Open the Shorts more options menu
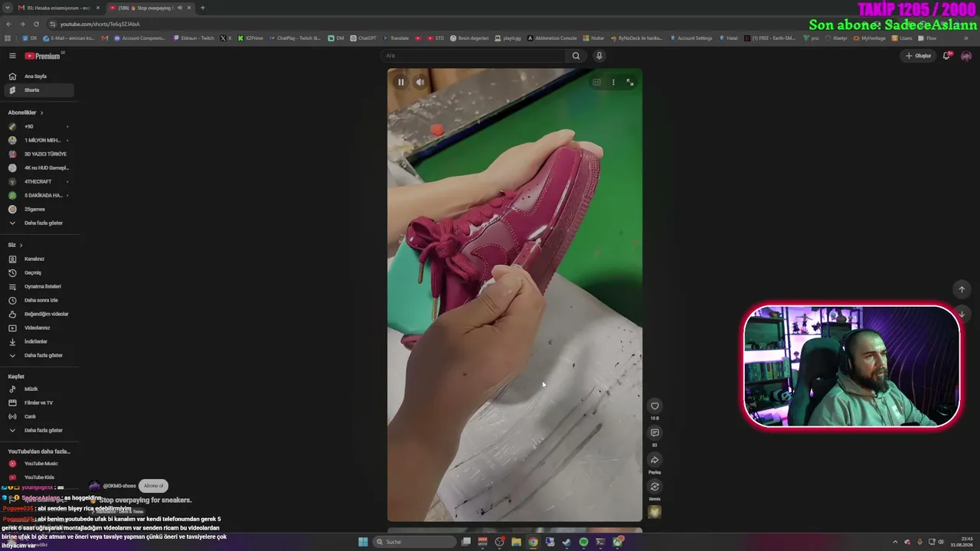The height and width of the screenshot is (551, 980). [x=613, y=82]
